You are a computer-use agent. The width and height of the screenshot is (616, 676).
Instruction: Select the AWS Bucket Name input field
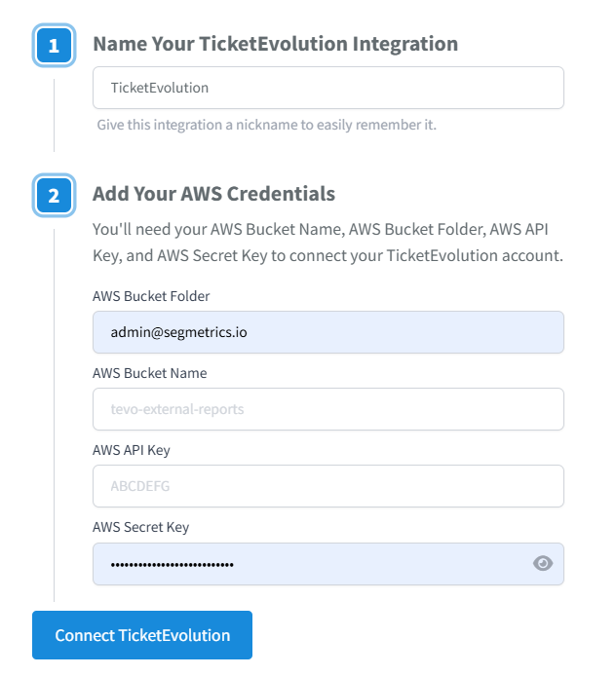(327, 409)
